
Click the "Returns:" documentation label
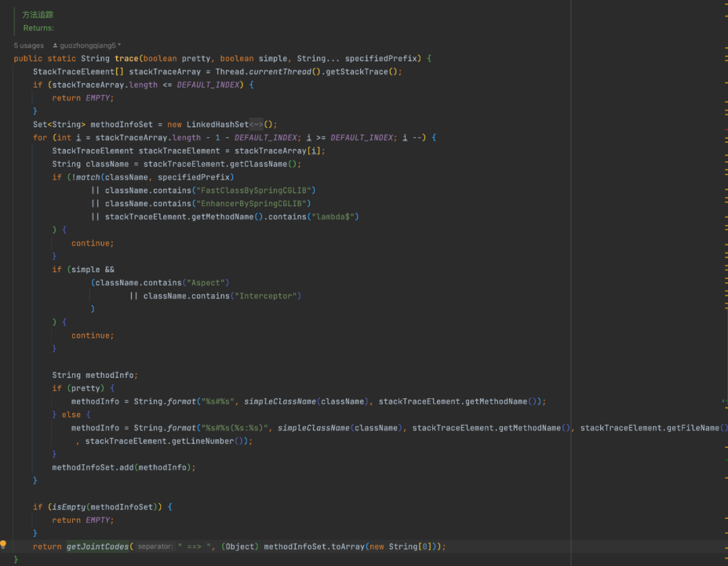tap(38, 28)
